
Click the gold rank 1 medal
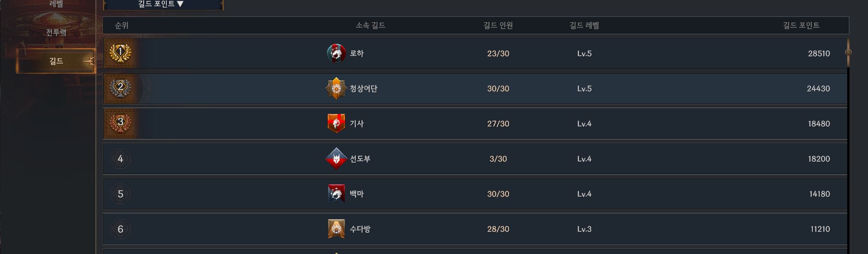[120, 53]
